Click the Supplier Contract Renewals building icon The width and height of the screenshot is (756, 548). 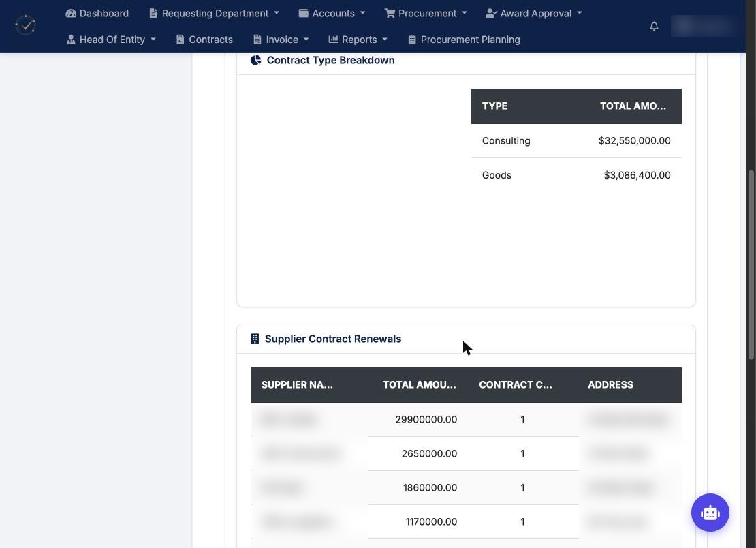click(x=255, y=339)
